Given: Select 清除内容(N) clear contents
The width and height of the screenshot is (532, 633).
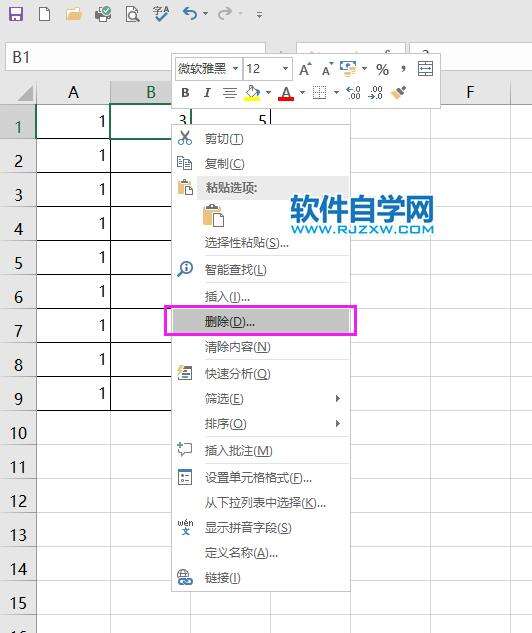Looking at the screenshot, I should 260,346.
